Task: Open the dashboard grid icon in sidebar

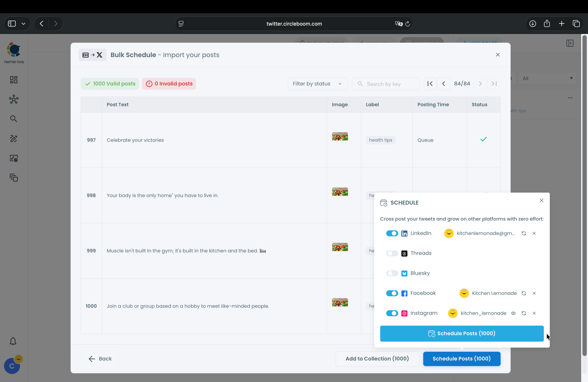Action: (x=14, y=80)
